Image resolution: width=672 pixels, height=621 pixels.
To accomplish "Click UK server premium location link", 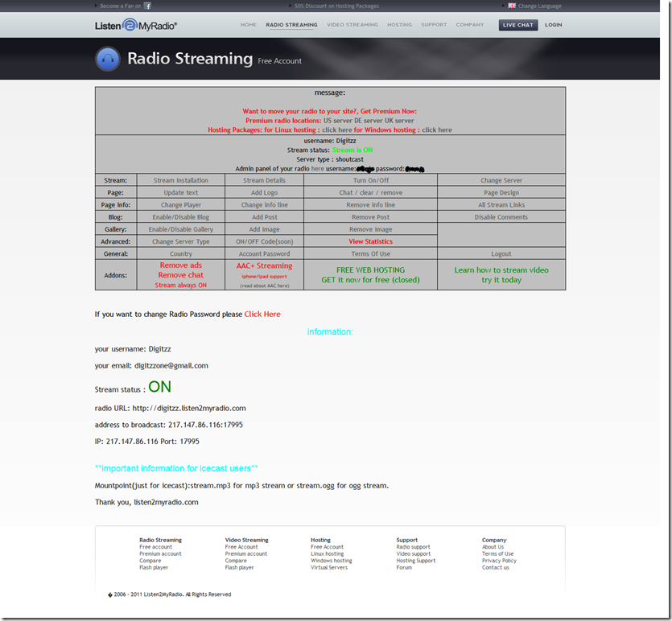I will pyautogui.click(x=399, y=121).
